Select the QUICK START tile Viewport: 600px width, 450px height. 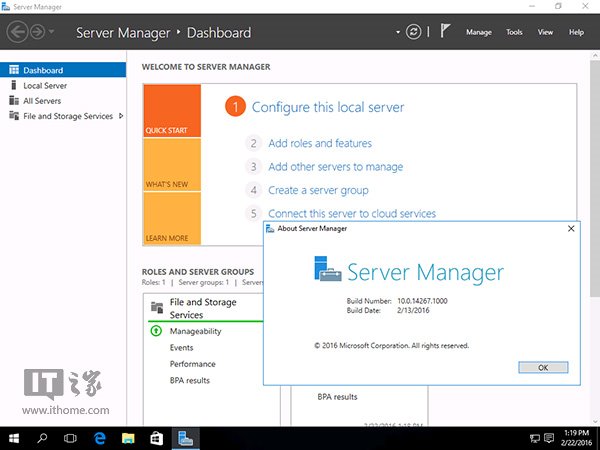pos(172,111)
